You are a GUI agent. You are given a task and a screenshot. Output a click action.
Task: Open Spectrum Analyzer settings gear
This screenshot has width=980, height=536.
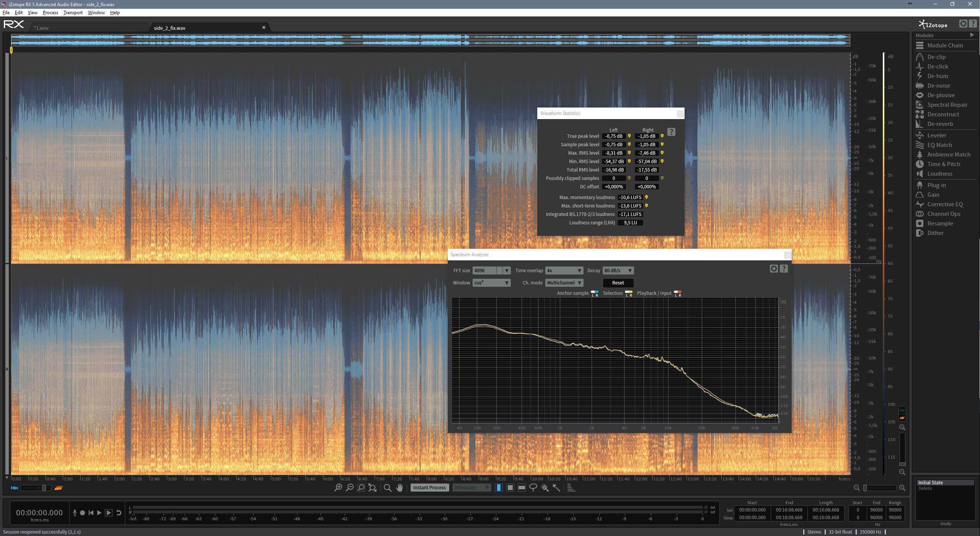point(773,269)
